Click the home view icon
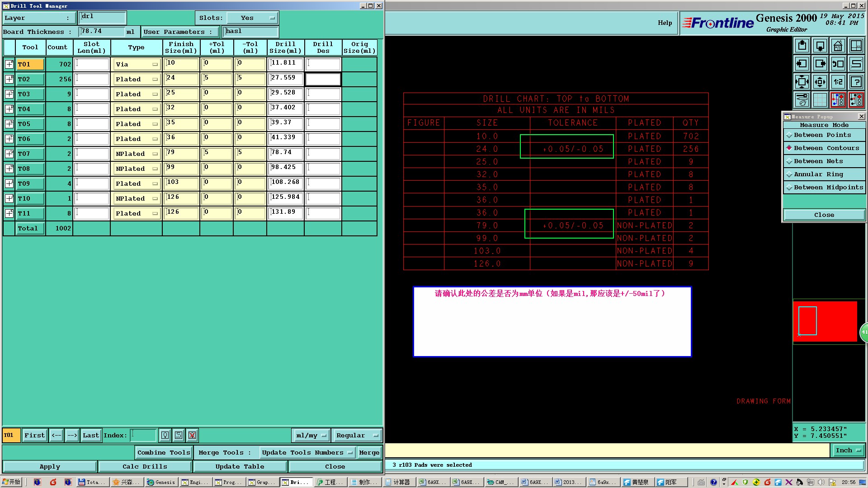This screenshot has height=488, width=868. click(838, 46)
